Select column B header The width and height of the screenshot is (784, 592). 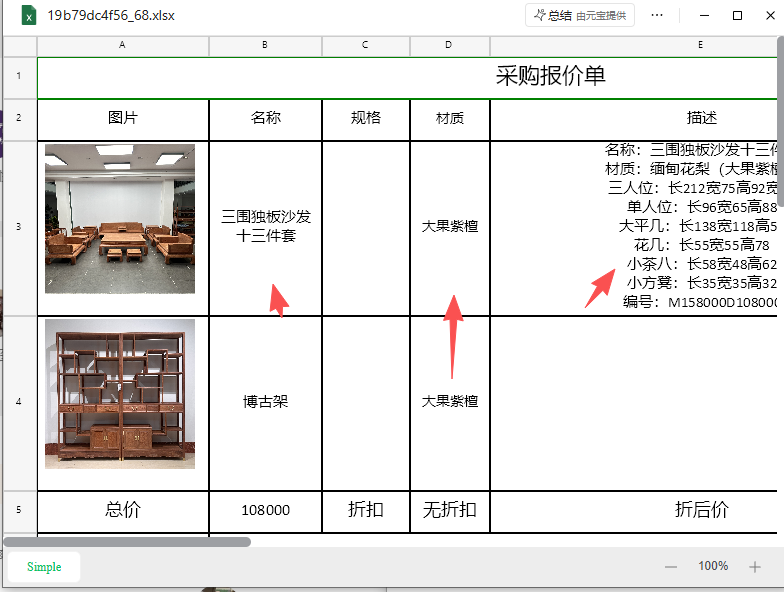[265, 46]
